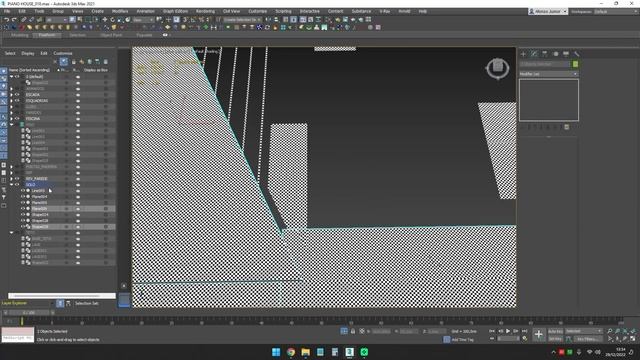Click the Zoom navigation icon
Screen dimensions: 640x360
coord(609,331)
